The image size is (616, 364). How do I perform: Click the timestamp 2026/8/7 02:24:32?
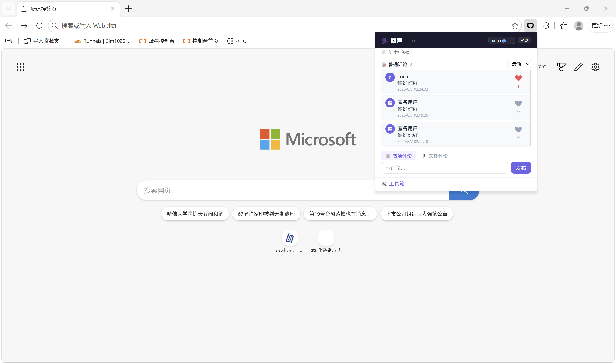point(412,89)
